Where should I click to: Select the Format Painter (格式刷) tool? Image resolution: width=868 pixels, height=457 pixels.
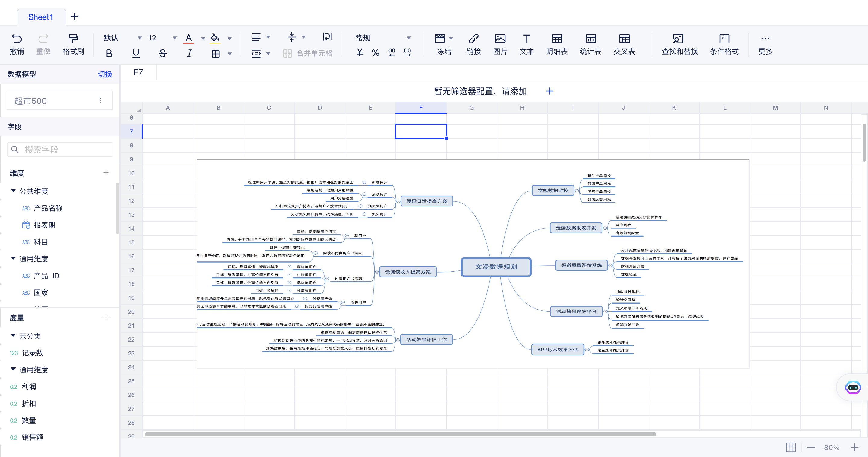pyautogui.click(x=73, y=39)
